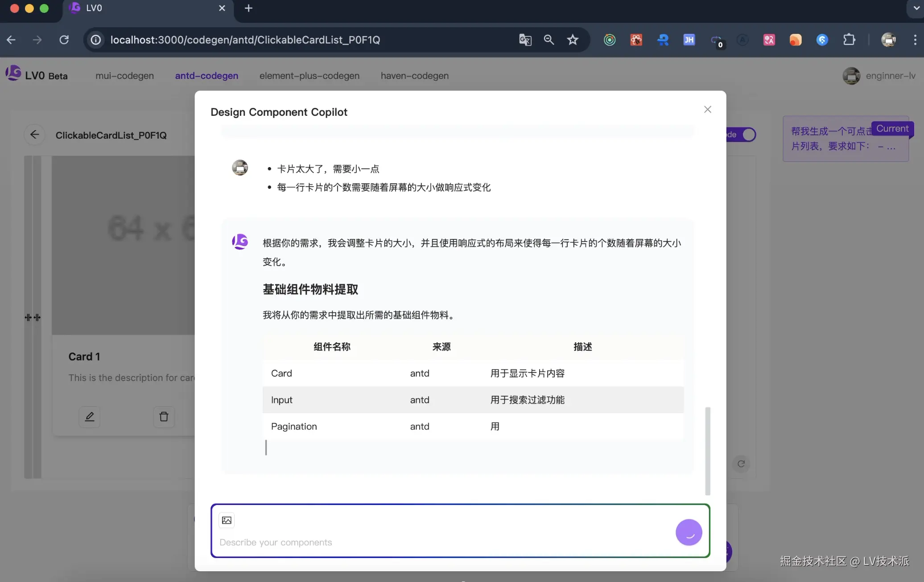Bookmark this page with the star icon
The image size is (924, 582).
point(573,40)
